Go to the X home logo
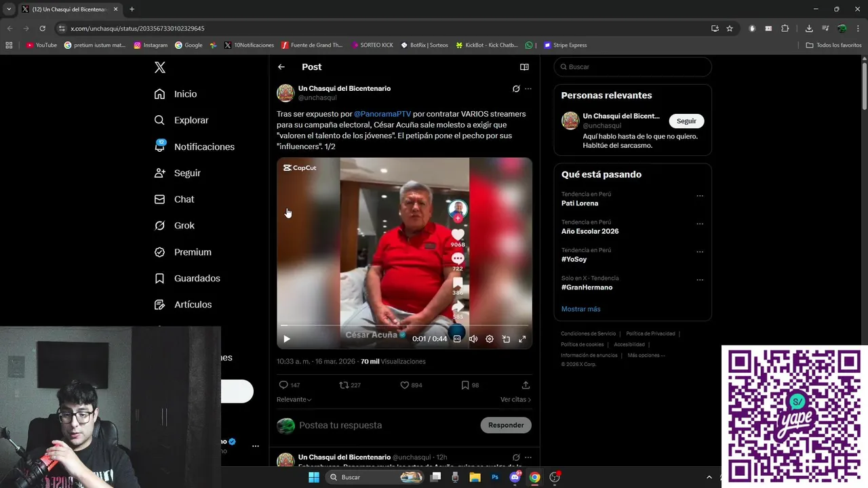This screenshot has width=868, height=488. (160, 67)
